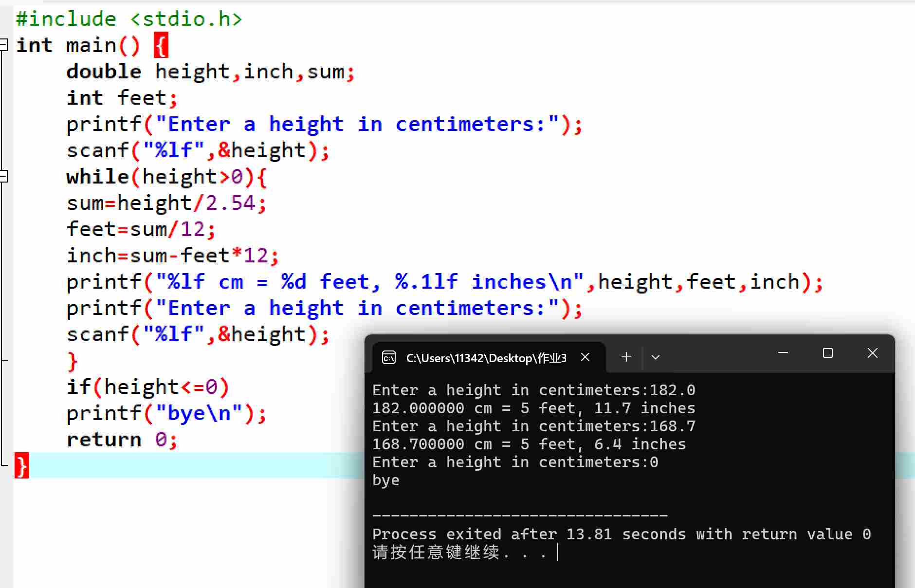Screen dimensions: 915x588
Task: Click the console icon on the terminal tab
Action: click(x=389, y=358)
